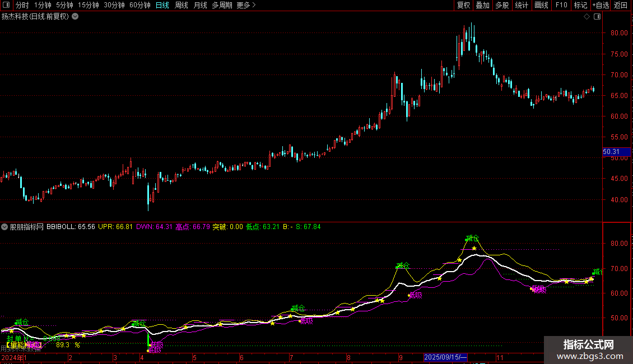The width and height of the screenshot is (633, 364).
Task: Open 多周期 multi-period view
Action: click(x=222, y=5)
